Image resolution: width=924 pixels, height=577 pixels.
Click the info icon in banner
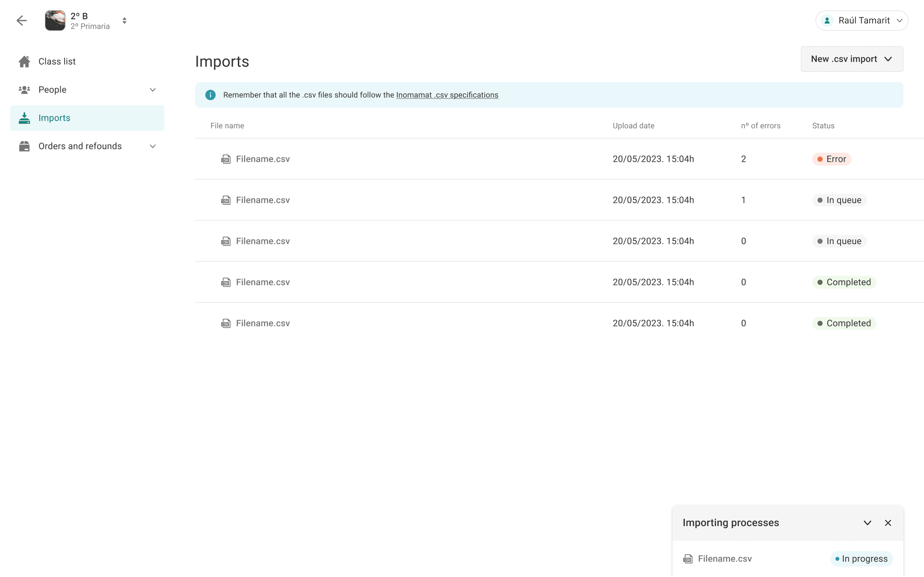tap(210, 95)
